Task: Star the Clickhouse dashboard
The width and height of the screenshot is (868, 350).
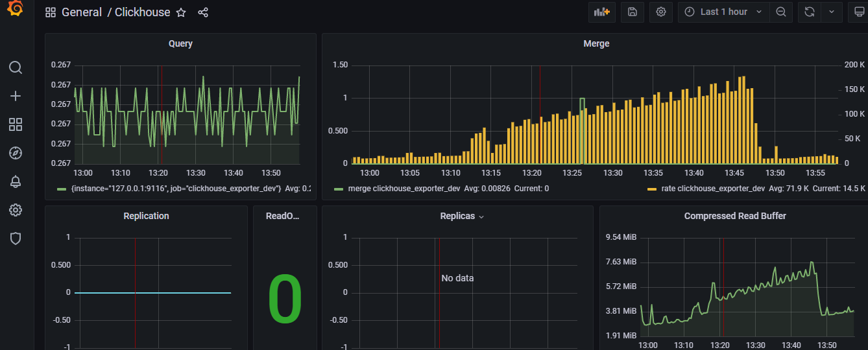Action: pyautogui.click(x=181, y=12)
